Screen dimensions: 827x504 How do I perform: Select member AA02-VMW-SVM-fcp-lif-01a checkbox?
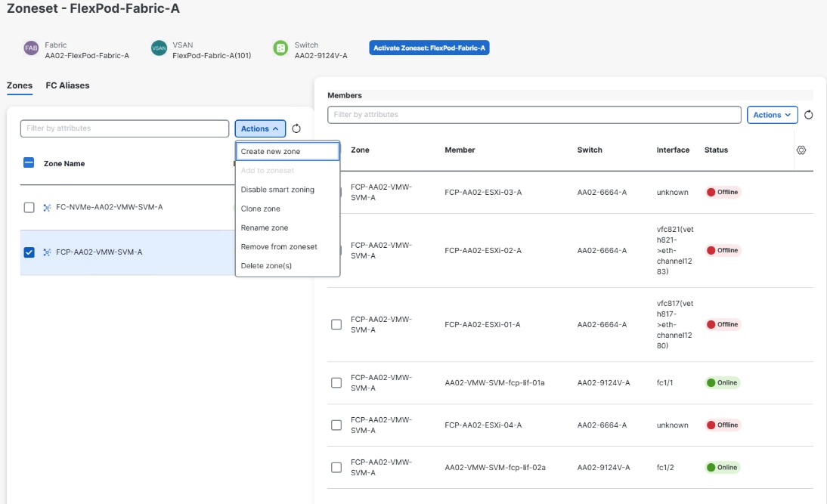click(336, 383)
